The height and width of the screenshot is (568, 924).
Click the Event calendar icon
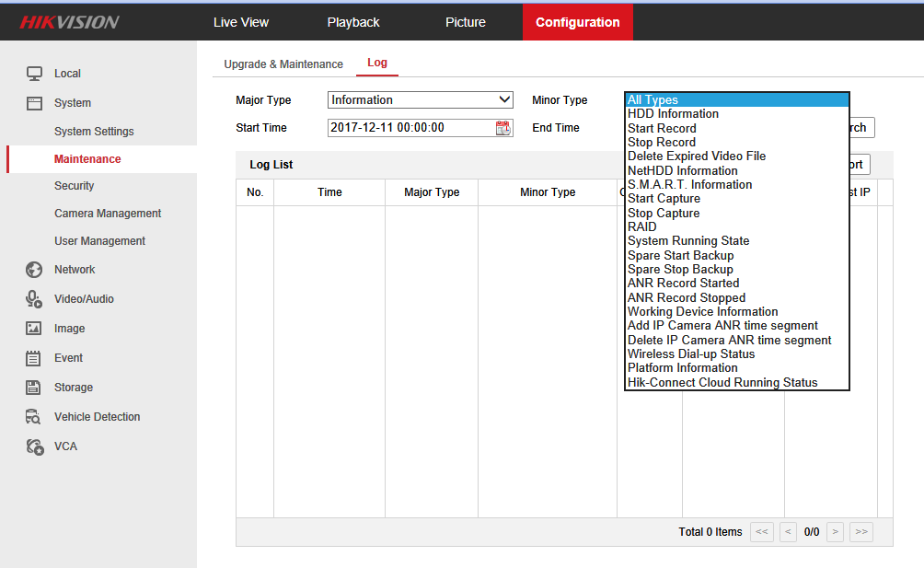coord(34,358)
